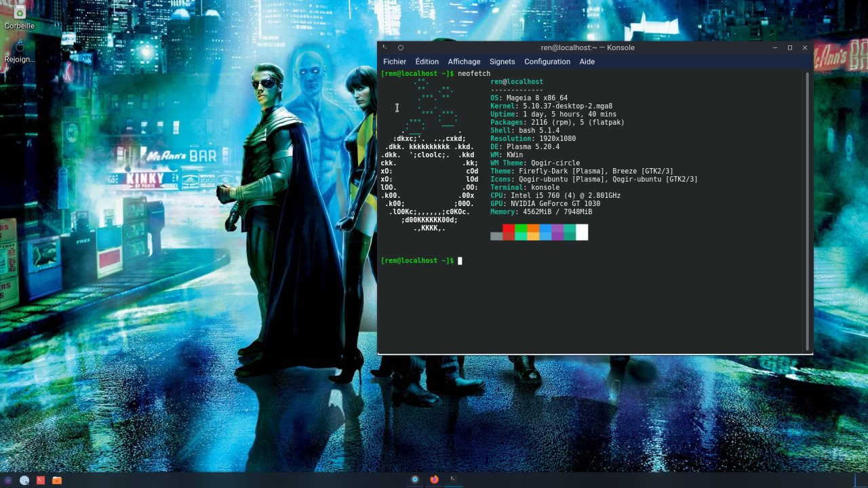The height and width of the screenshot is (488, 868).
Task: Switch to the blue circular app in taskbar
Action: tap(415, 479)
